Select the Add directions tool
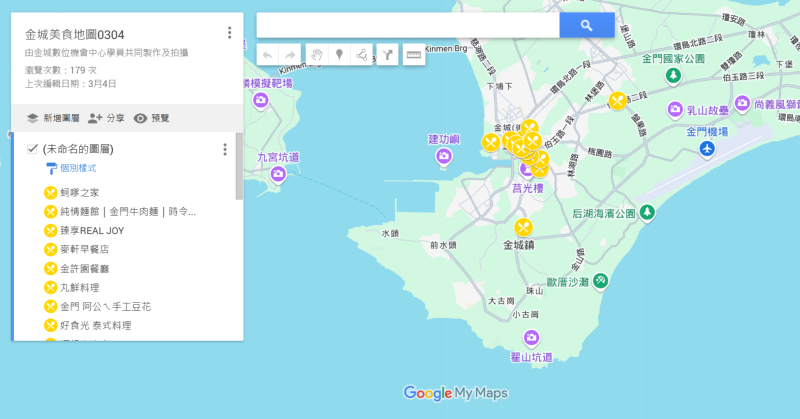800x419 pixels. point(388,55)
